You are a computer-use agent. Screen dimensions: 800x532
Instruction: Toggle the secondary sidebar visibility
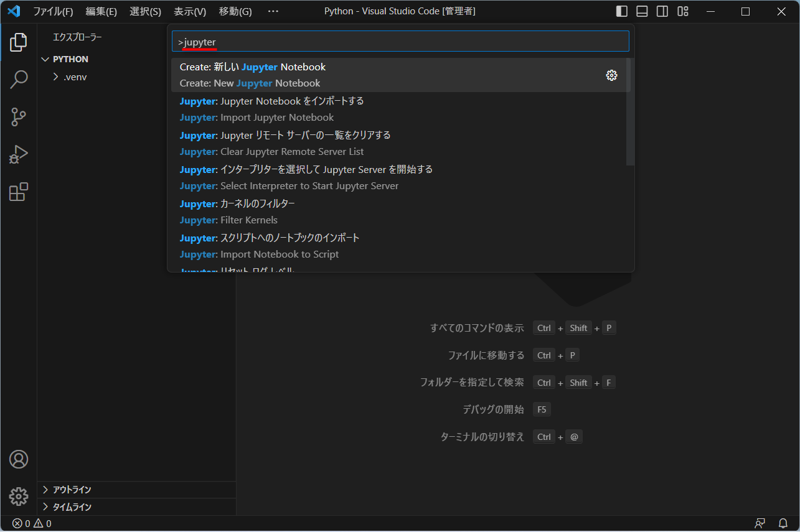coord(662,11)
